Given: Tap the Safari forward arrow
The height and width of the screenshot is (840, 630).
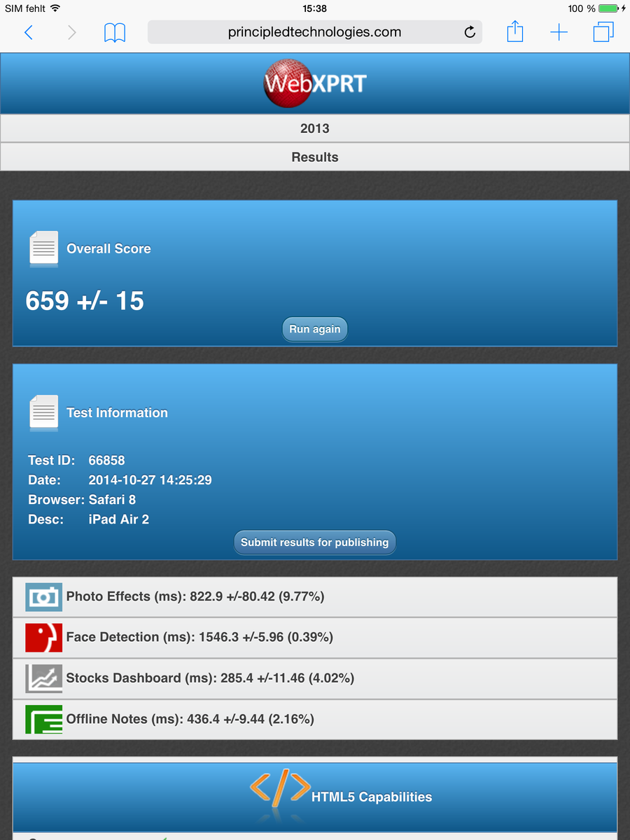Looking at the screenshot, I should (71, 32).
